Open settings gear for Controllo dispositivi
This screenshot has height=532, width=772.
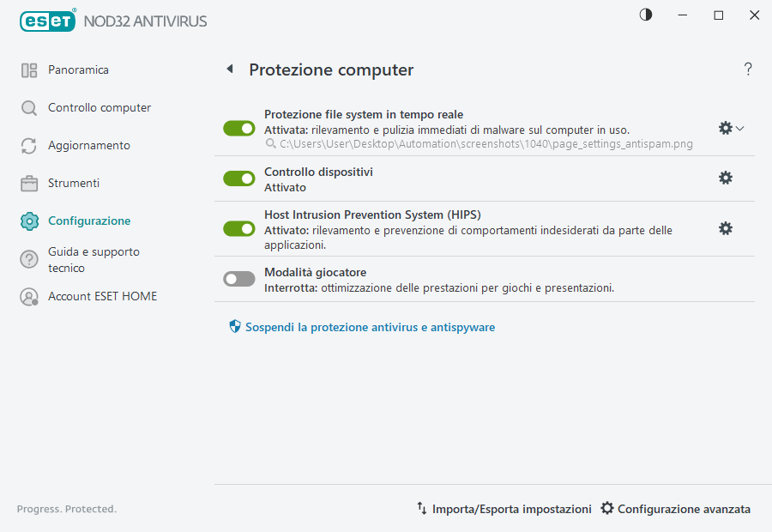click(726, 178)
